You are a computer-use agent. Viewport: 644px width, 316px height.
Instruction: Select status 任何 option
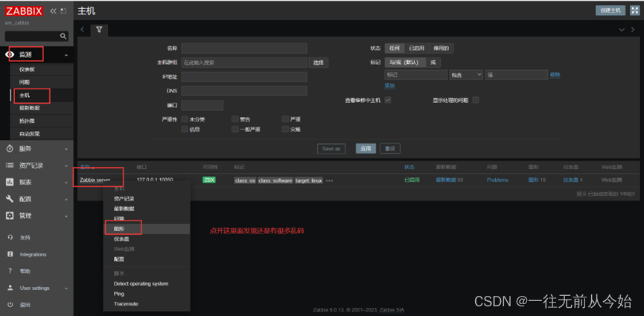click(x=395, y=48)
